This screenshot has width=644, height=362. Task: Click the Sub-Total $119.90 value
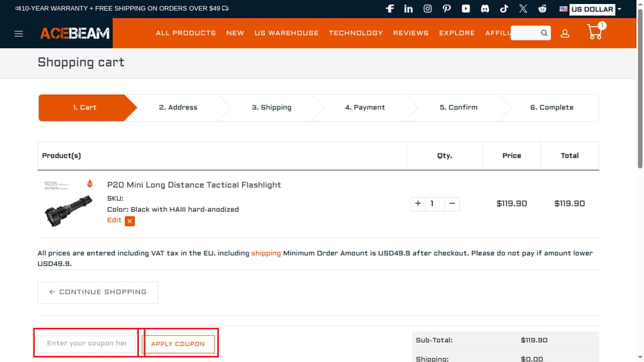[x=534, y=341]
